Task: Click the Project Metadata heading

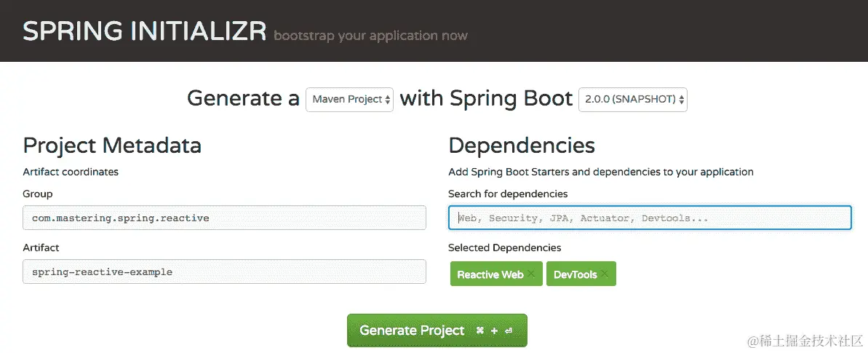Action: point(112,146)
